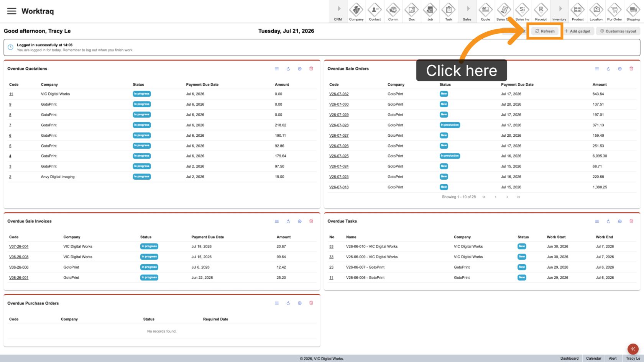Refresh the Overdue Tasks gadget

[x=608, y=221]
